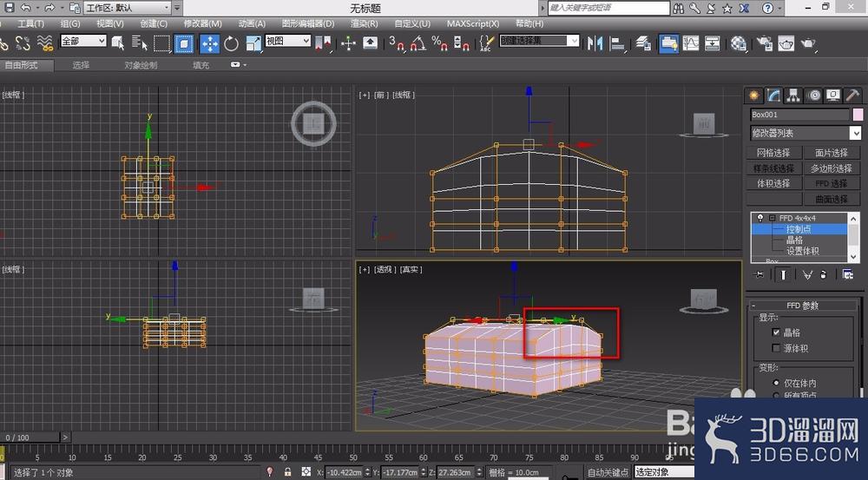Screen dimensions: 868x480
Task: Click the 多边形选择 modifier button
Action: tap(831, 168)
